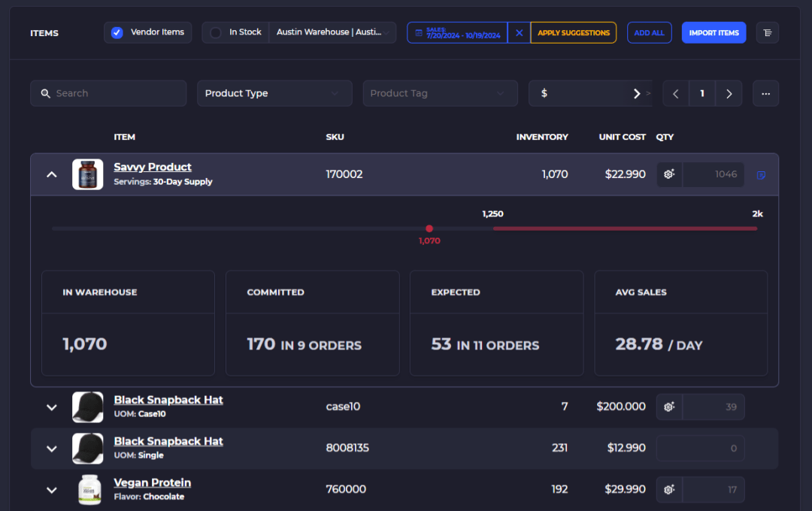This screenshot has height=511, width=812.
Task: Open Black Snapback Hat Single link
Action: click(x=168, y=442)
